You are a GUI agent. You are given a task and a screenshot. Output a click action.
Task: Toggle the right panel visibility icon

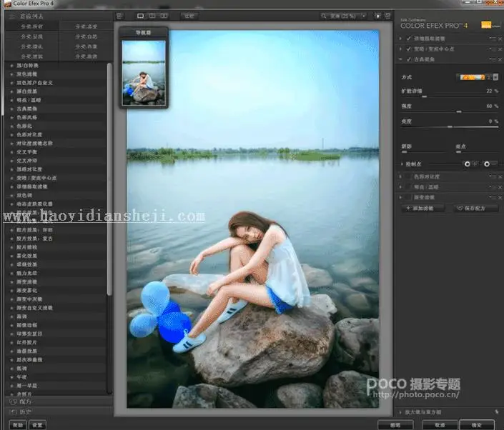coord(387,16)
